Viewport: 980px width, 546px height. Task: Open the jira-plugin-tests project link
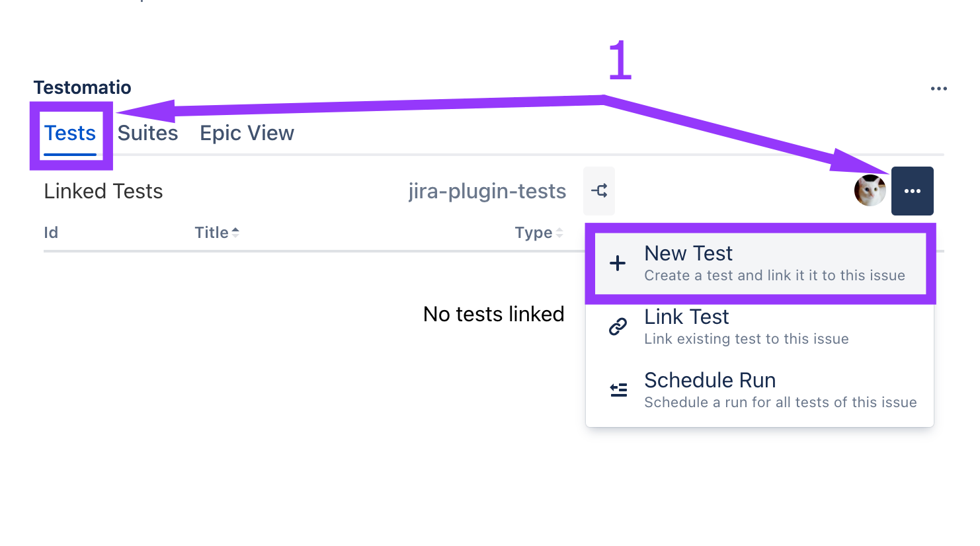487,191
